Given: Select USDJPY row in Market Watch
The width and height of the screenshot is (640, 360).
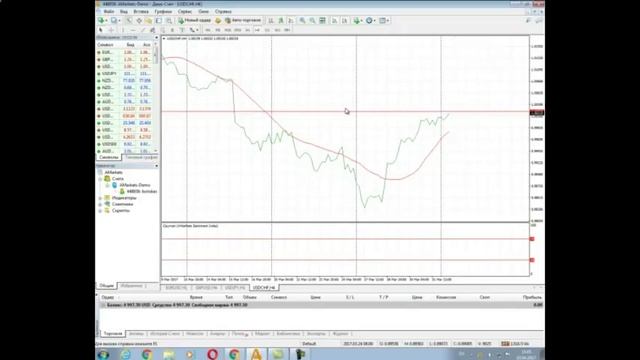Looking at the screenshot, I should coord(125,73).
